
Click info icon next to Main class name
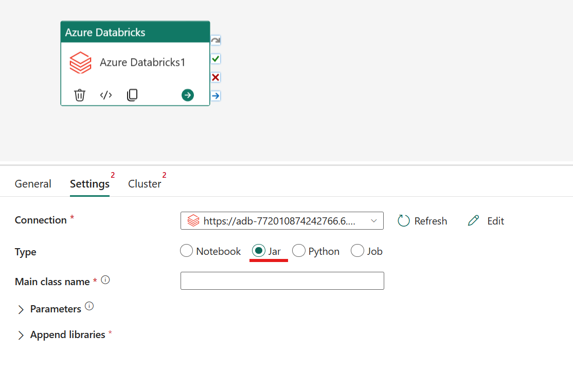(105, 280)
